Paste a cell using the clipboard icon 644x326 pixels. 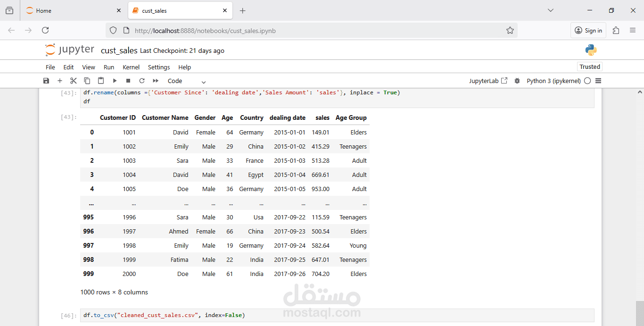pos(100,81)
